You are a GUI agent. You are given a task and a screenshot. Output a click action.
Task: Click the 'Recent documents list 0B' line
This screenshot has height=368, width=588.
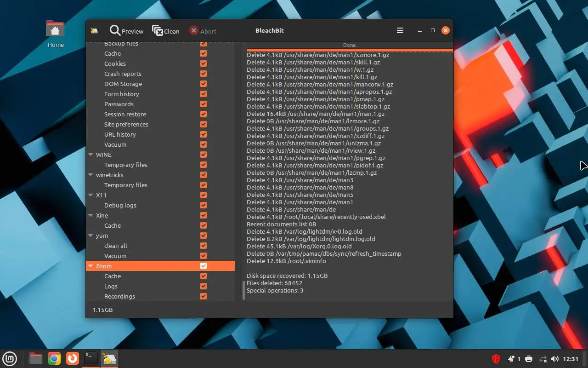click(281, 224)
